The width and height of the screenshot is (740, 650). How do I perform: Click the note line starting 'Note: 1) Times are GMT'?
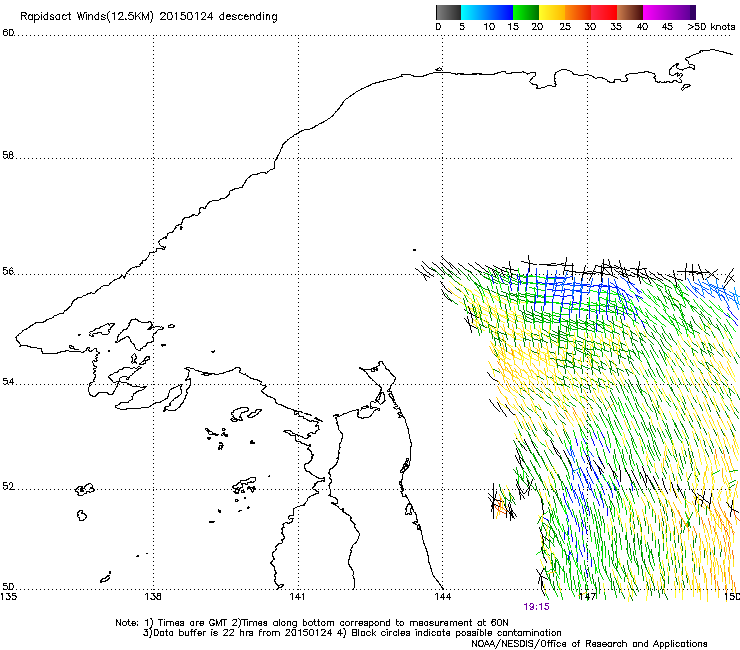[311, 623]
